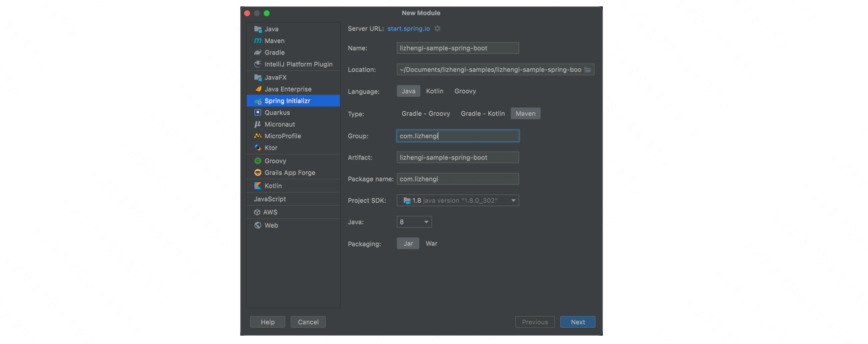This screenshot has height=344, width=868.
Task: Click the Artifact text field
Action: coord(458,158)
